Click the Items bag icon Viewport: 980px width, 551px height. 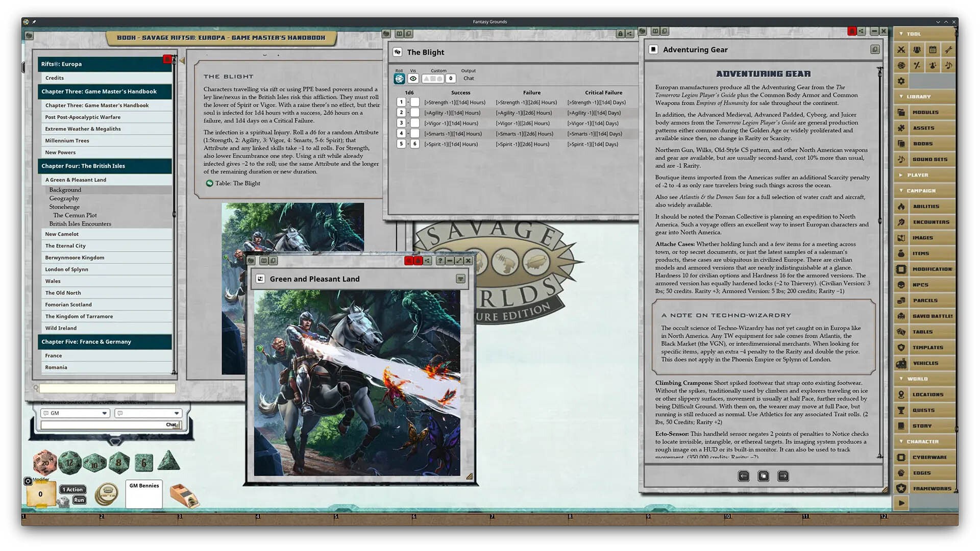(x=901, y=254)
